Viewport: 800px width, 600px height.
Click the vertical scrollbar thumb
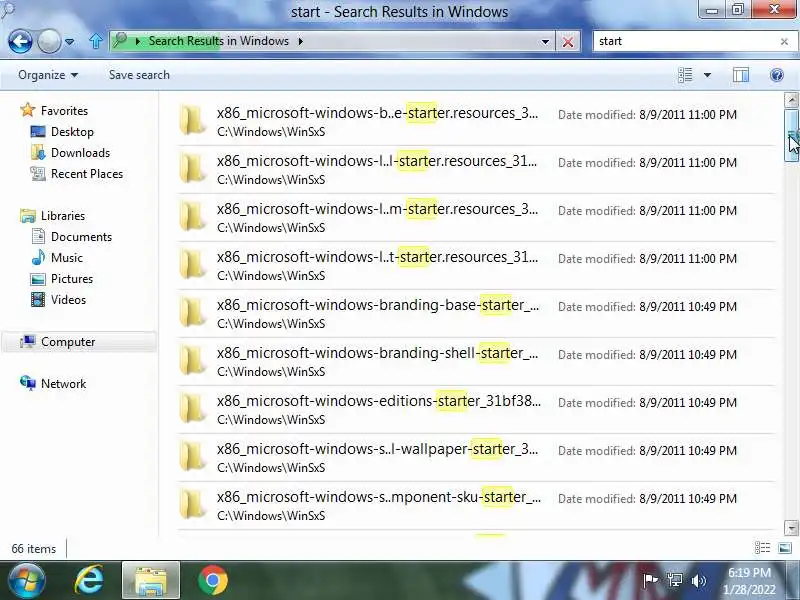pos(791,135)
